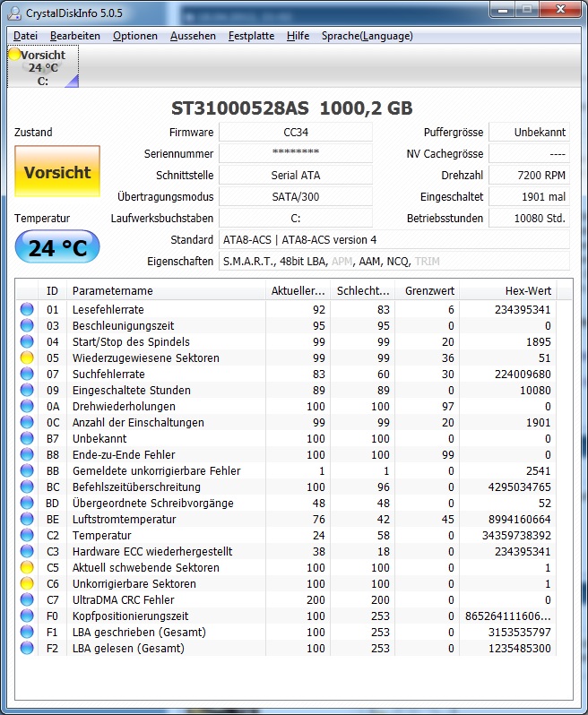Image resolution: width=588 pixels, height=715 pixels.
Task: Open the Datei menu
Action: click(25, 36)
